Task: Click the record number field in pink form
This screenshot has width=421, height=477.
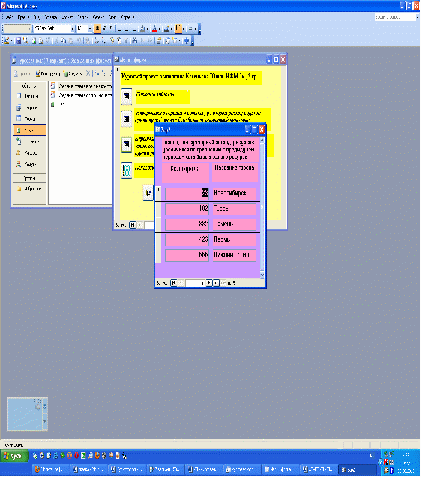Action: click(195, 283)
